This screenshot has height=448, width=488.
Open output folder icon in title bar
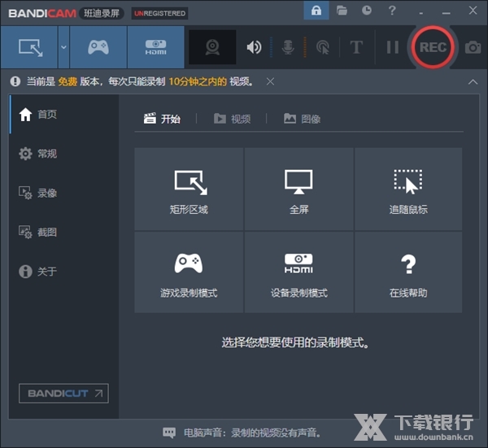342,11
